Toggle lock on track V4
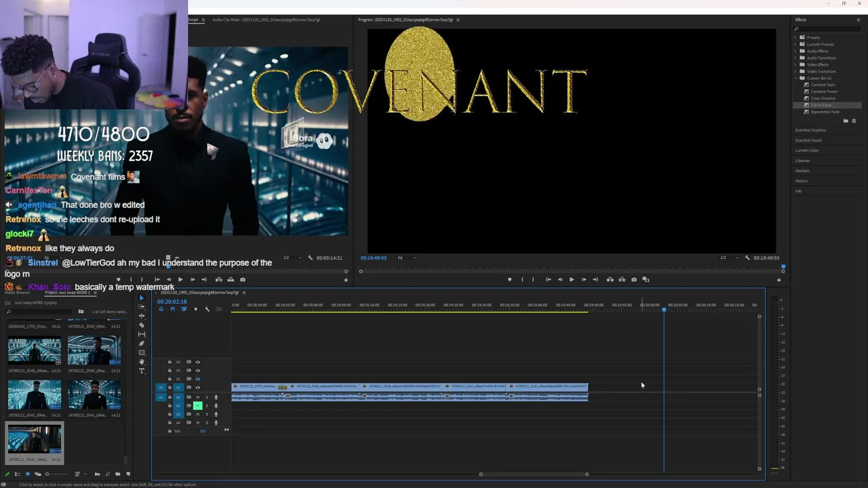The image size is (868, 488). click(x=170, y=362)
